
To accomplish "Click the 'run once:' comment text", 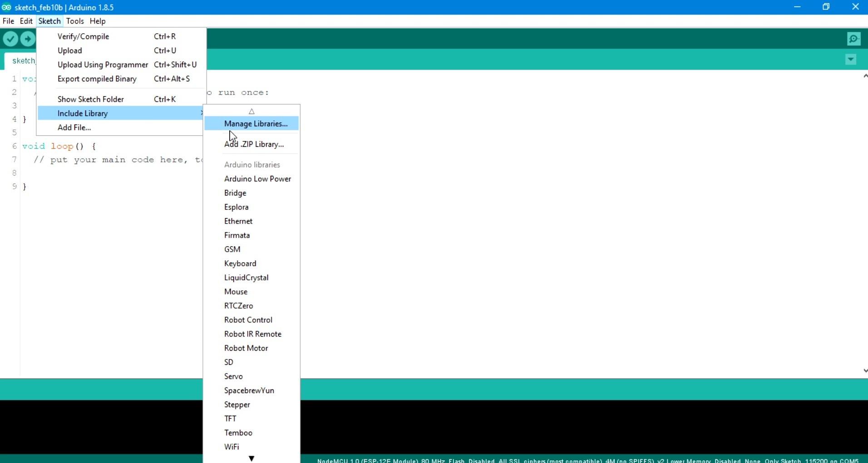I will (243, 92).
